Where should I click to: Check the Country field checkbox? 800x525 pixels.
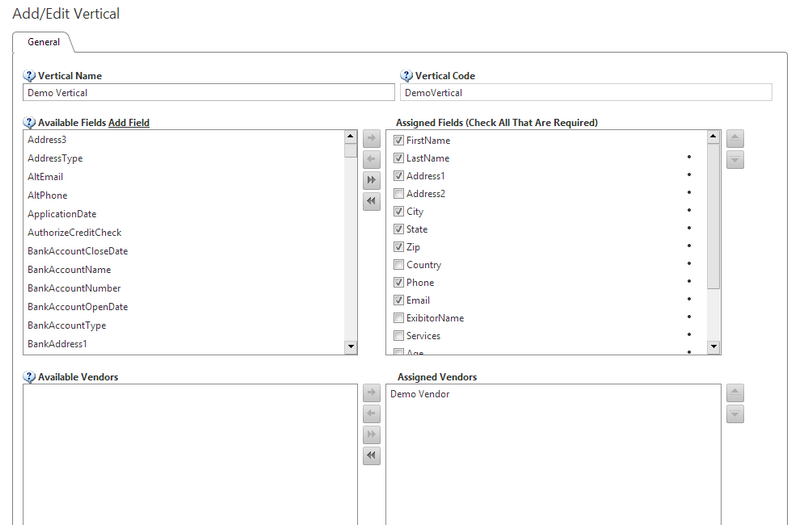coord(399,265)
